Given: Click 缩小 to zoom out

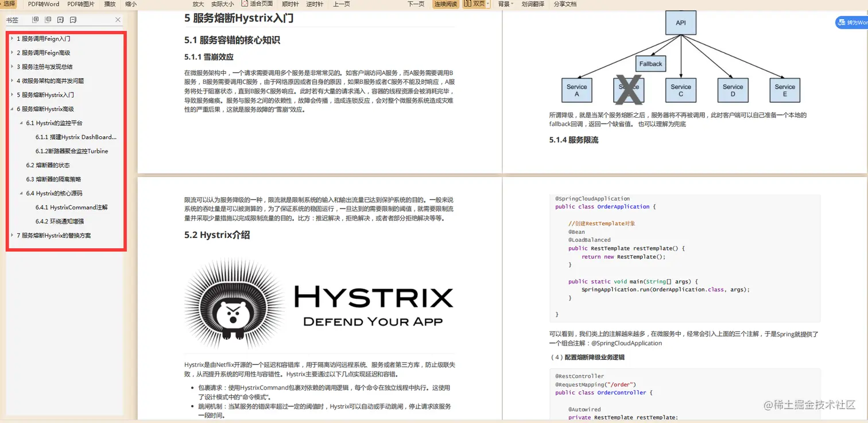Looking at the screenshot, I should 131,4.
